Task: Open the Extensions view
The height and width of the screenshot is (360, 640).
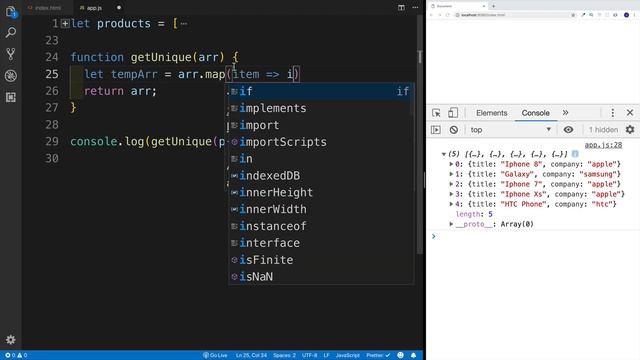Action: [x=11, y=97]
